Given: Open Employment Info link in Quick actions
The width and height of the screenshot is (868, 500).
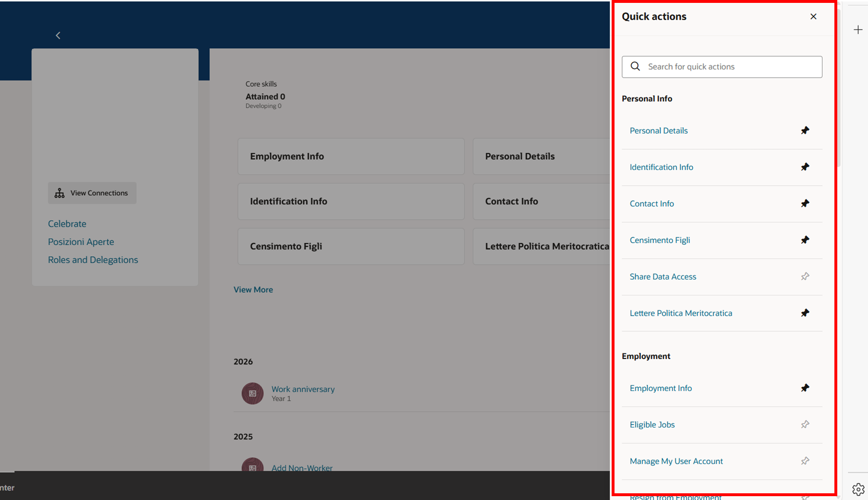Looking at the screenshot, I should pos(661,388).
